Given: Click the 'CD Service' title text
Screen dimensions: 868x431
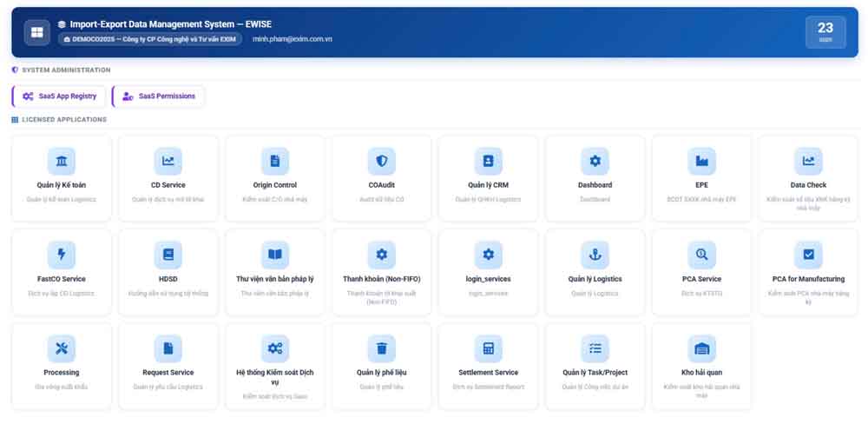Looking at the screenshot, I should click(x=168, y=185).
